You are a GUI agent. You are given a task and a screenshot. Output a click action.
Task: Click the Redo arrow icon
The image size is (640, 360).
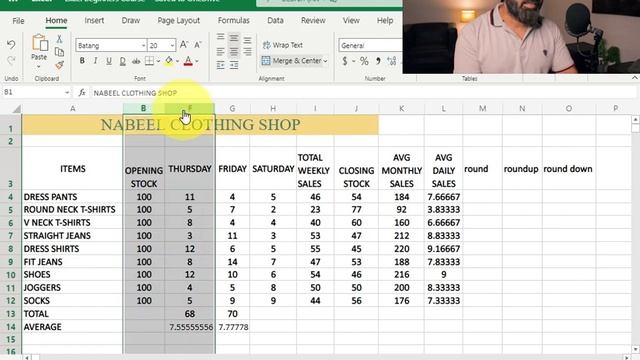click(x=11, y=60)
